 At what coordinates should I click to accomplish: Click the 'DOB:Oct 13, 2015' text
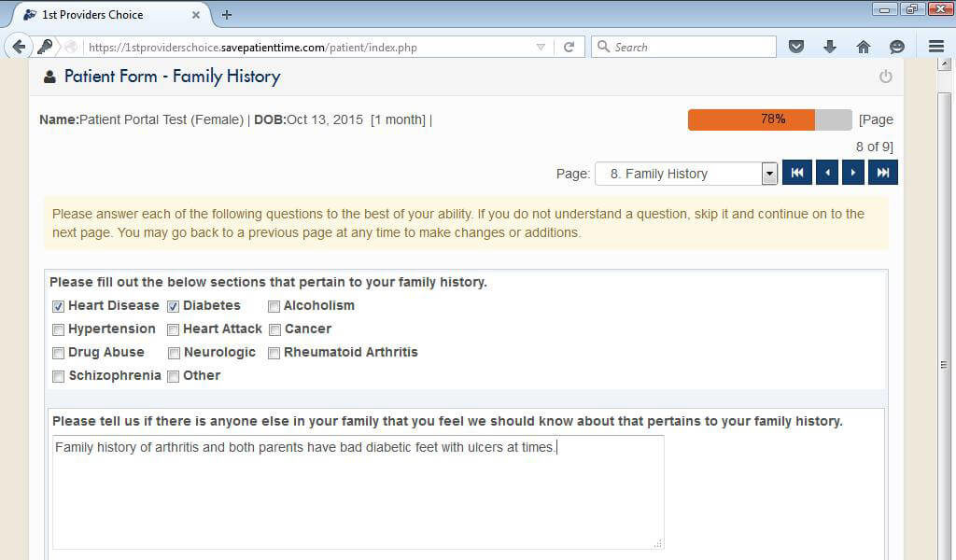pos(308,120)
